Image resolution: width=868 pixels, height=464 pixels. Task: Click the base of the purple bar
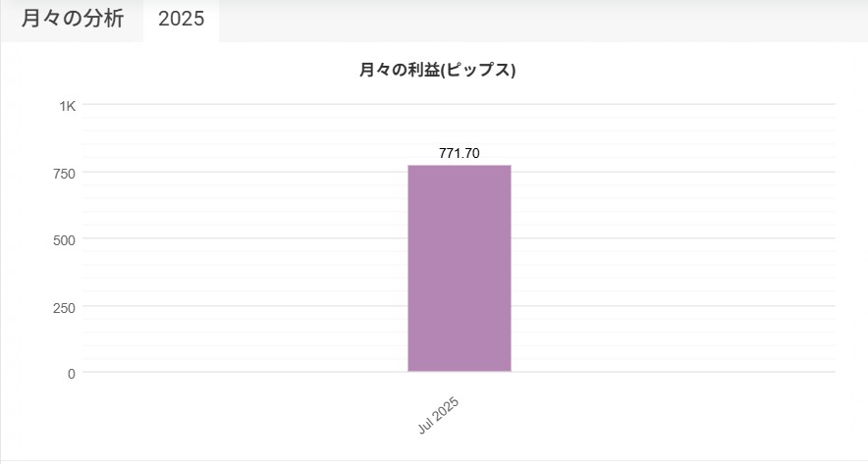click(x=460, y=370)
